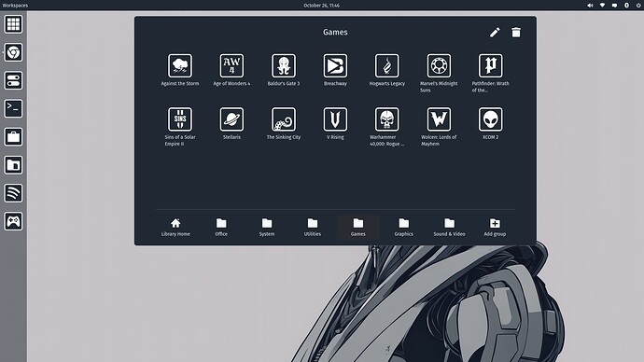Delete the Games group with trash icon

pos(516,33)
